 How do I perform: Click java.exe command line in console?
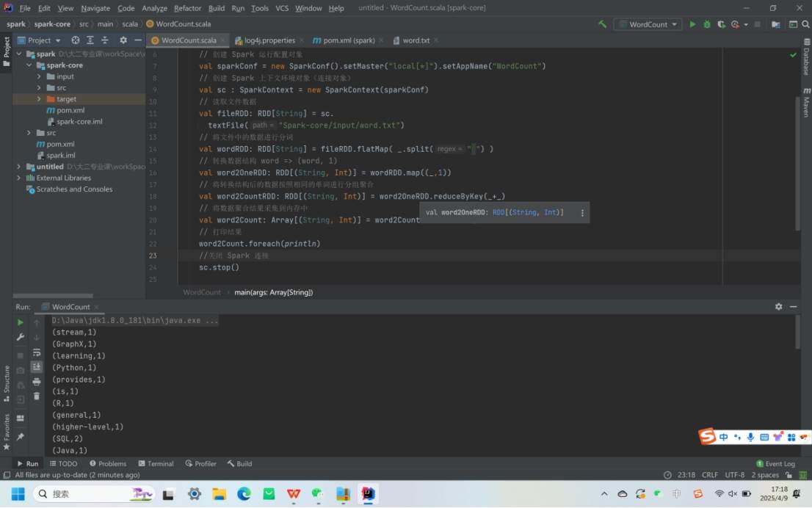[x=134, y=321]
